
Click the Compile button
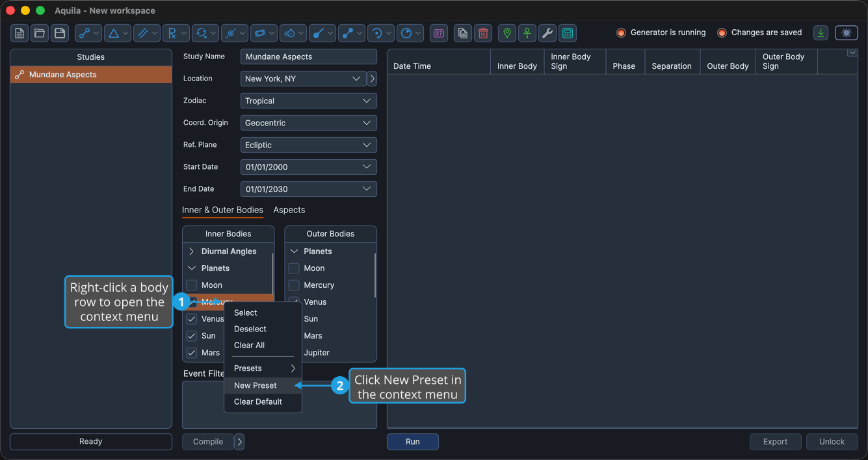point(208,442)
